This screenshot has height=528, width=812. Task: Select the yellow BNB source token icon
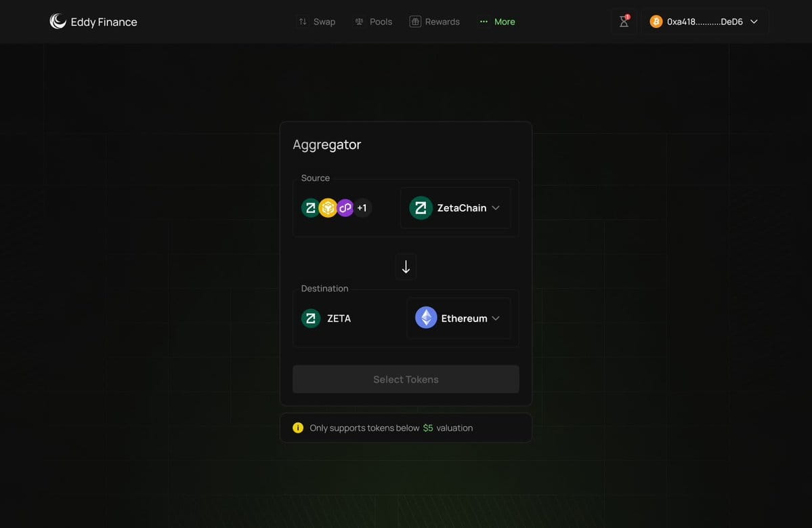coord(328,208)
